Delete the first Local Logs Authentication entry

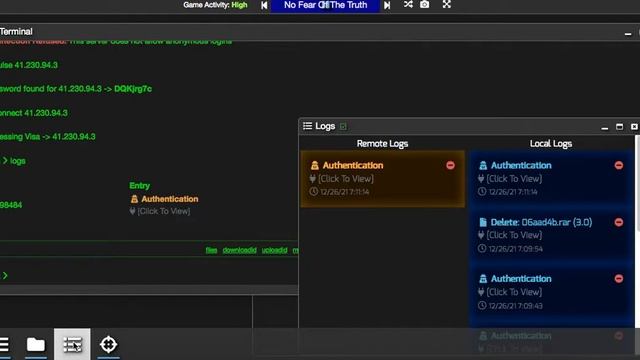(x=619, y=165)
